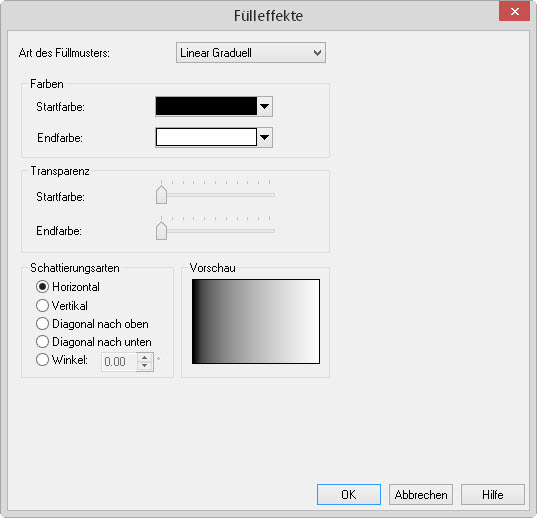Screen dimensions: 537x518
Task: Click the Winkel angle input field
Action: 120,362
